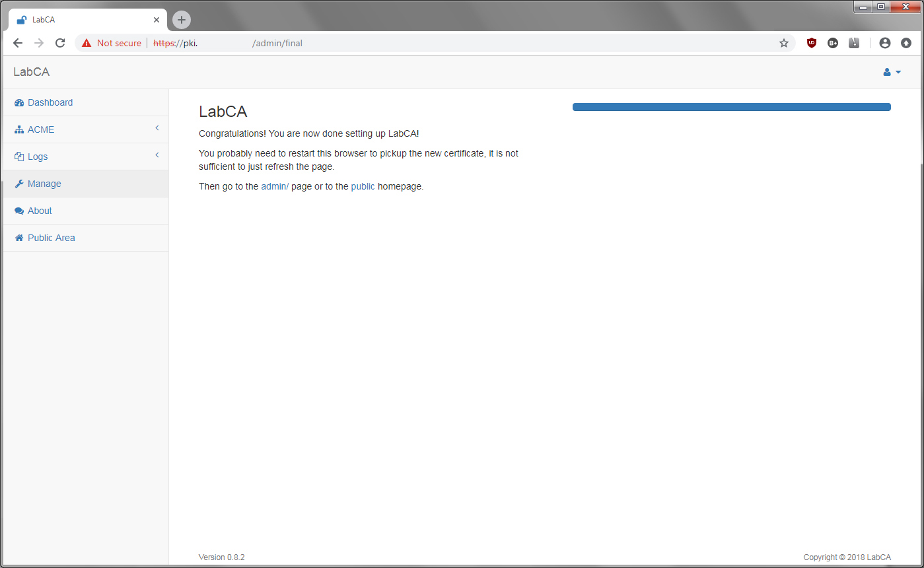Click the browser profile avatar icon
This screenshot has height=568, width=924.
tap(885, 42)
